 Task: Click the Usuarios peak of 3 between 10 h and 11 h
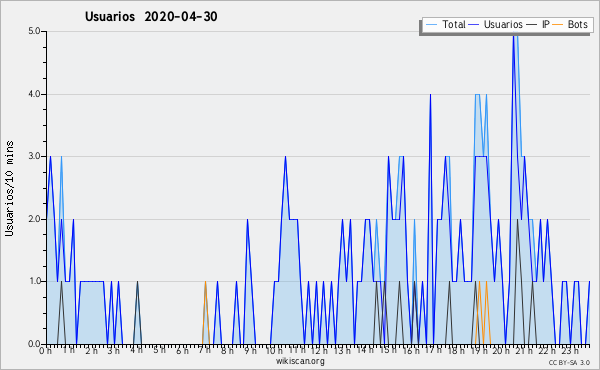[x=285, y=157]
